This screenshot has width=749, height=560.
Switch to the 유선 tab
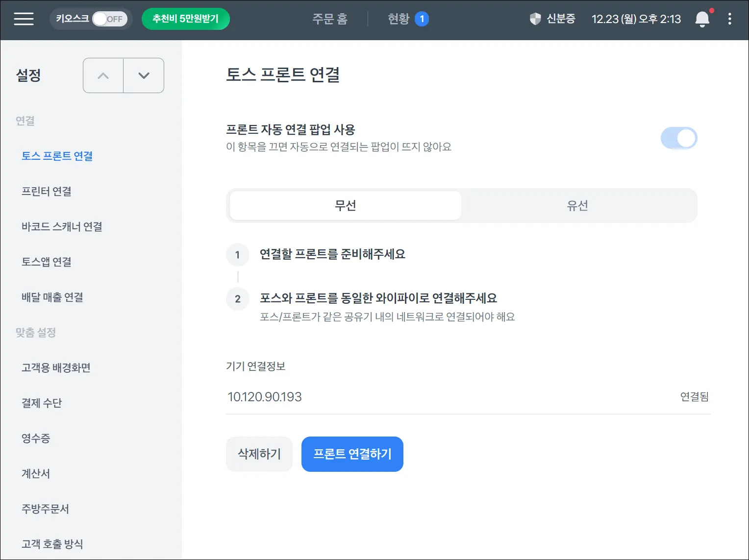(x=577, y=205)
